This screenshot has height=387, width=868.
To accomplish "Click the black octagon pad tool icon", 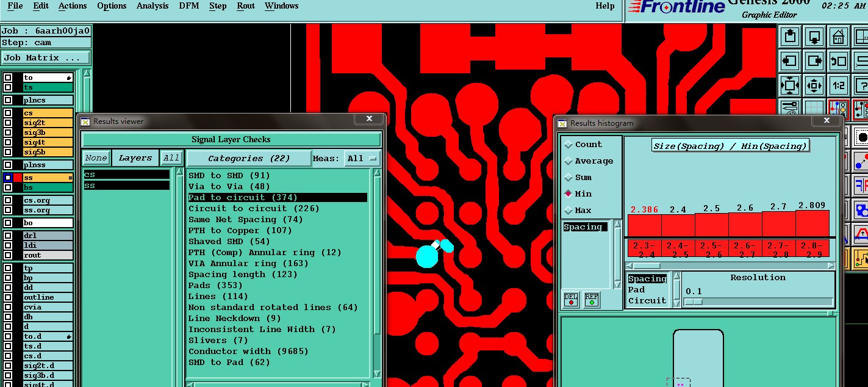I will 861,137.
